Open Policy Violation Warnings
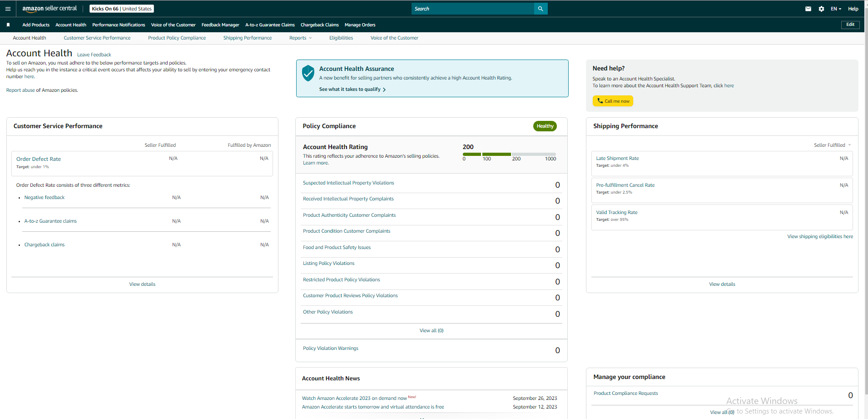The width and height of the screenshot is (868, 419). (330, 349)
